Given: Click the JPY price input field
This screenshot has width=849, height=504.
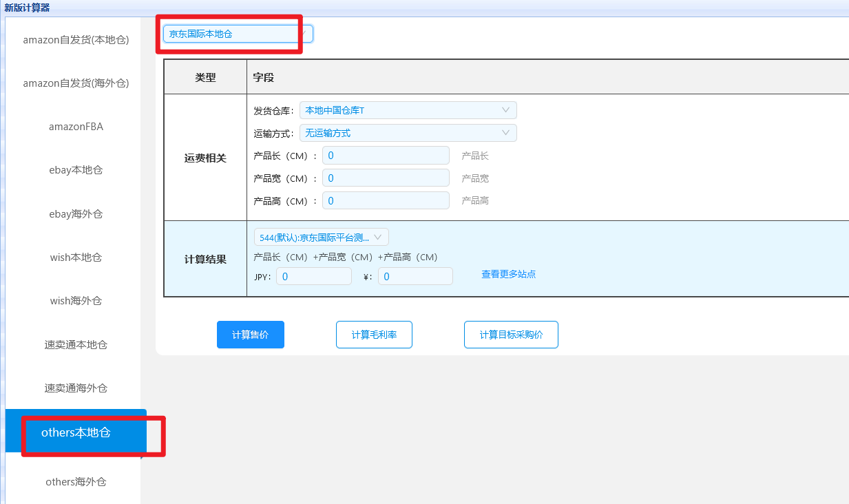Looking at the screenshot, I should [314, 276].
